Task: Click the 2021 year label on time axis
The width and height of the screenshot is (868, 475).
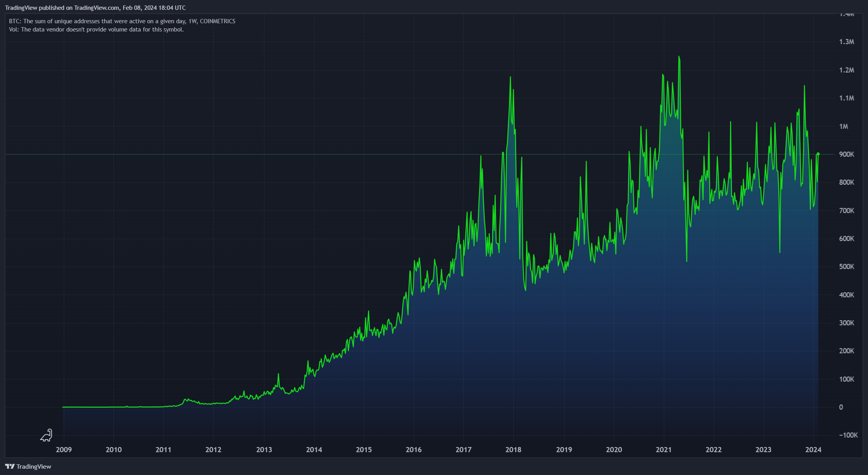Action: [x=664, y=449]
